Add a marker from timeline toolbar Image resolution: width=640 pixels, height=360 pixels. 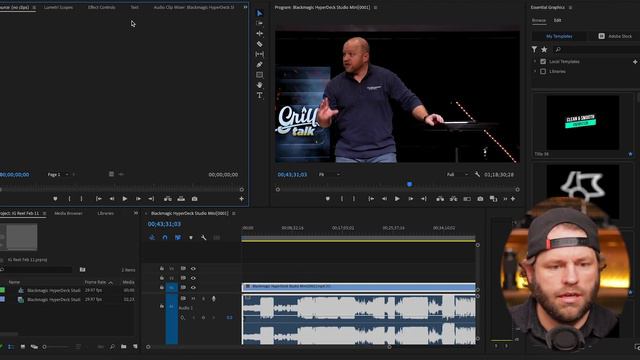click(x=191, y=237)
